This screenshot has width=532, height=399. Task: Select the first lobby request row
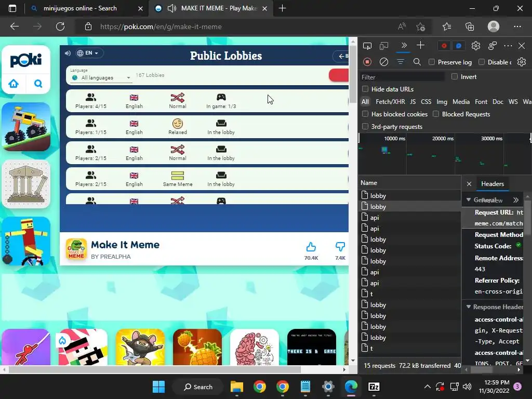409,195
